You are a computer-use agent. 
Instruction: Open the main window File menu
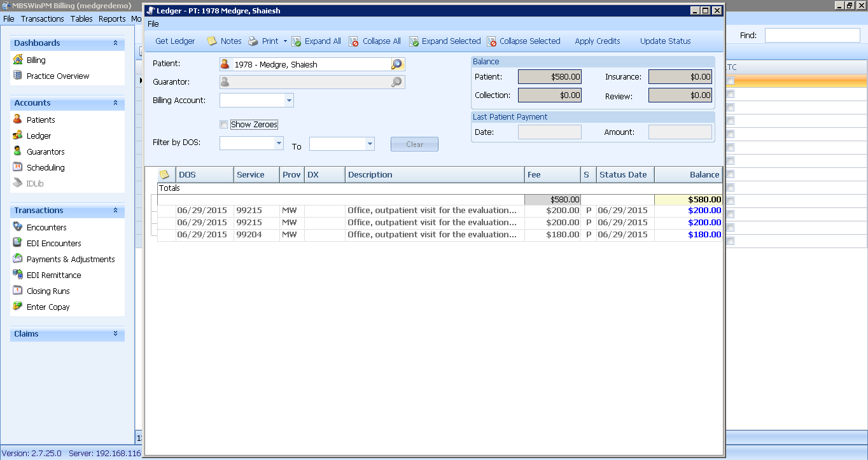coord(8,19)
